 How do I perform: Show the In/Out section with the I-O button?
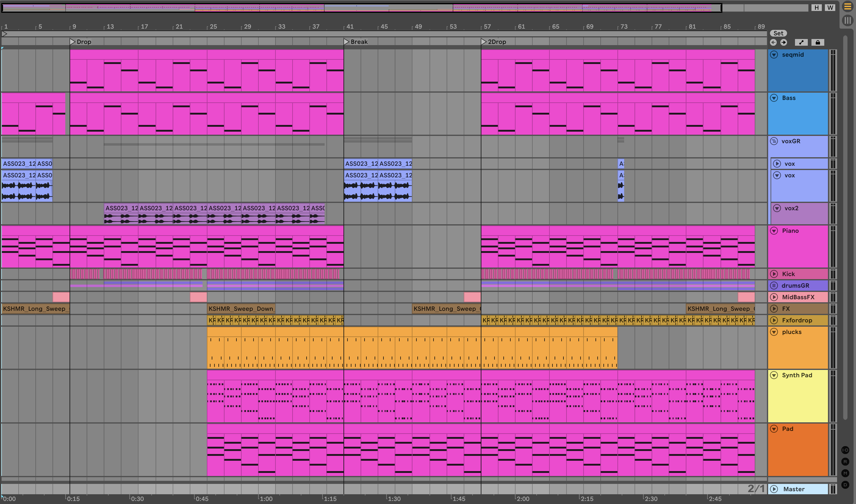coord(845,450)
